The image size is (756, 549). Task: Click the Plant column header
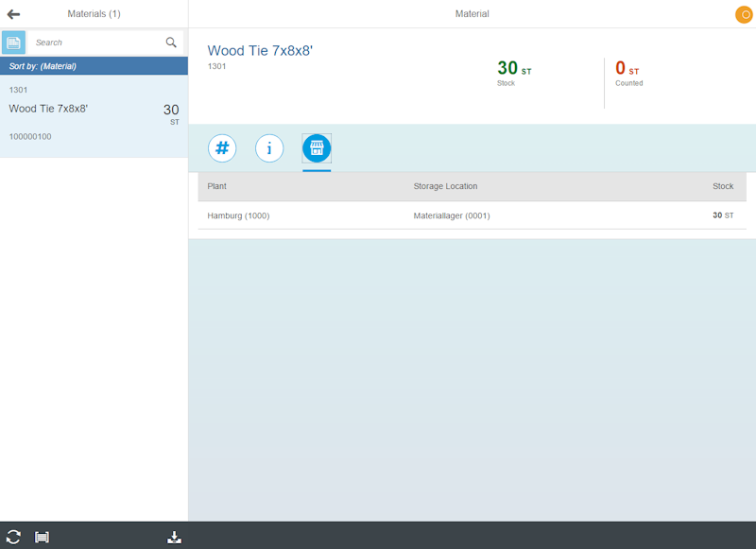[217, 186]
